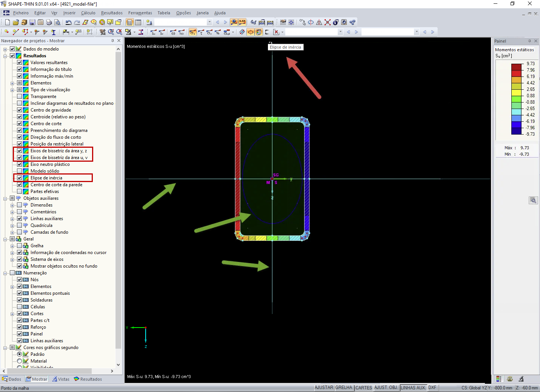Redo the last undone action
540x392 pixels.
(x=77, y=22)
